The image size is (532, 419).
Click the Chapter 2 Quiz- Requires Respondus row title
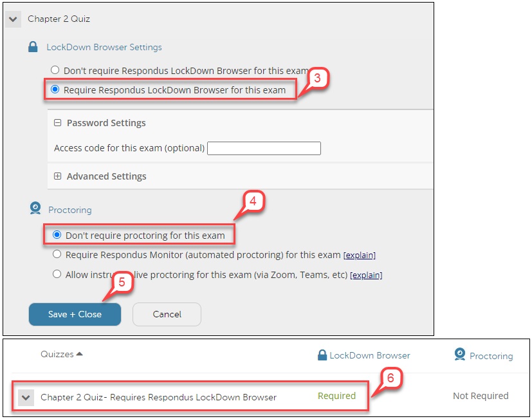coord(158,397)
